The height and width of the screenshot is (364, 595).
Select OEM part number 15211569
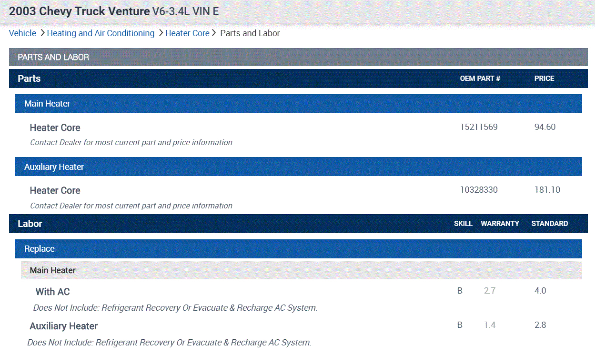479,127
